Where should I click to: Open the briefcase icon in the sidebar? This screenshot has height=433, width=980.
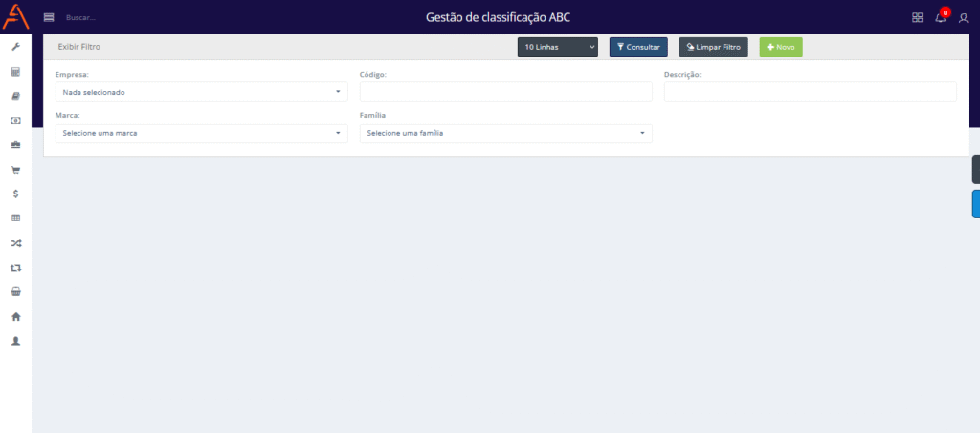click(x=15, y=145)
